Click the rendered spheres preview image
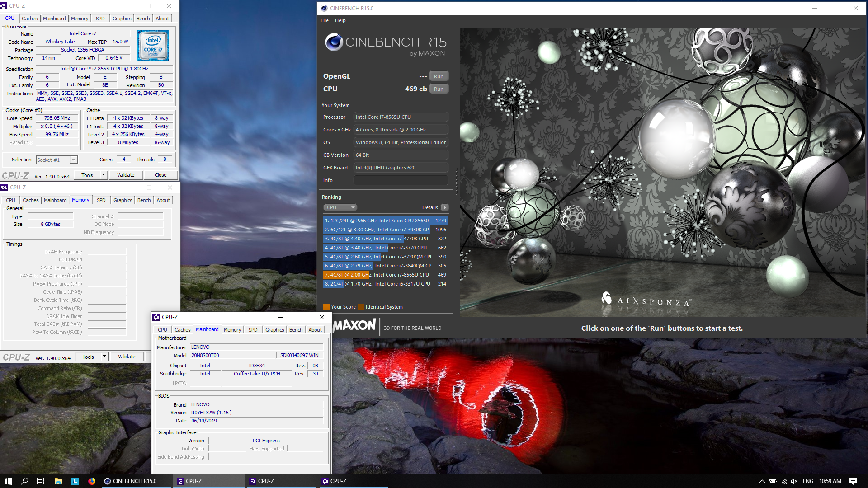 click(663, 172)
